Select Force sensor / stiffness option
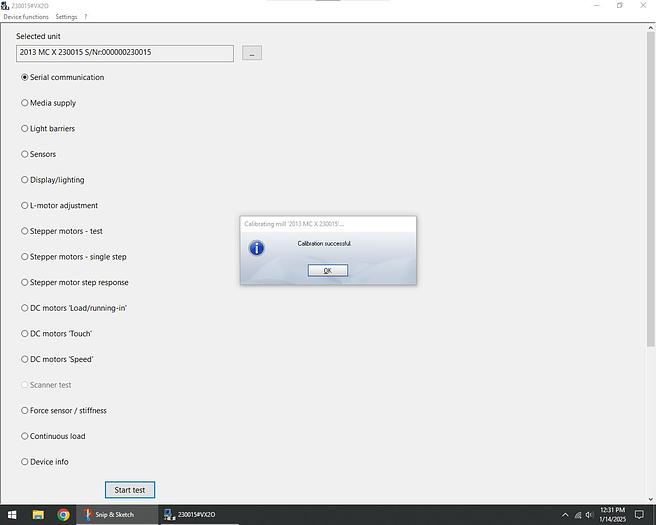656x525 pixels. click(x=25, y=411)
